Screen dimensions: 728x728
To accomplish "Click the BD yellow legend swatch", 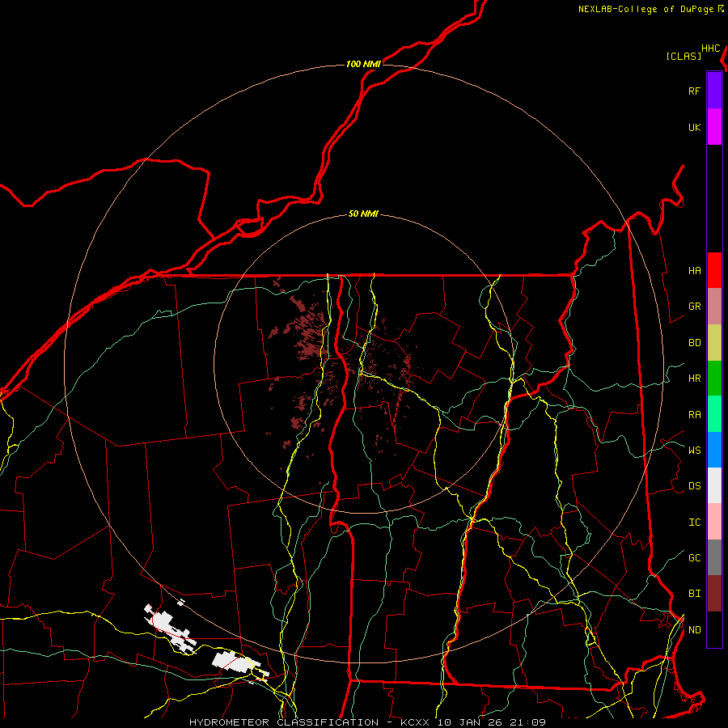I will click(714, 343).
